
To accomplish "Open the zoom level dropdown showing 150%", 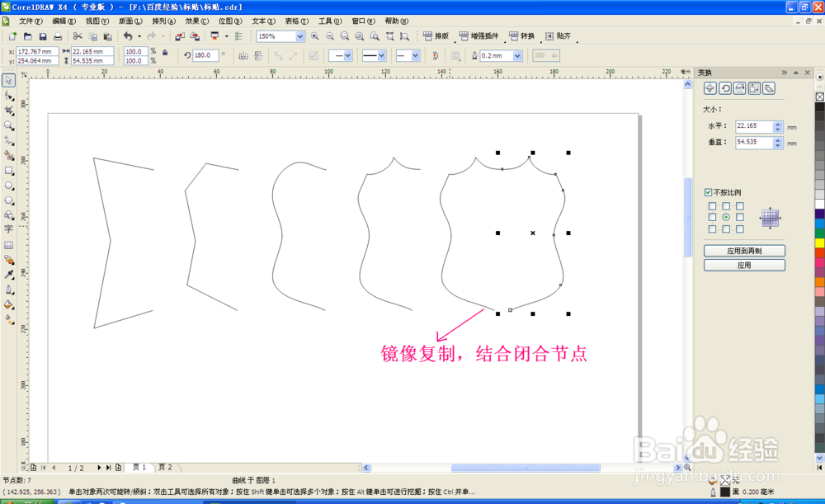I will 299,36.
